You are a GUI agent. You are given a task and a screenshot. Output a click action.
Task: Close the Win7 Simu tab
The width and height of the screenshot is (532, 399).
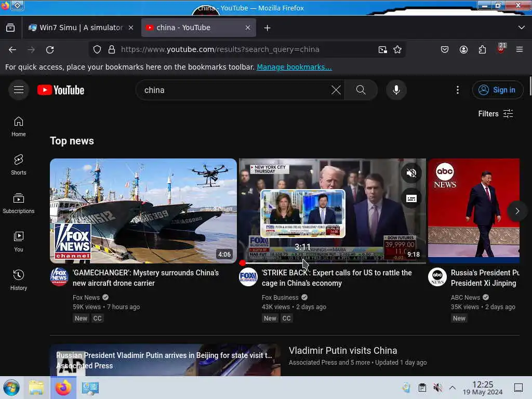pyautogui.click(x=131, y=28)
